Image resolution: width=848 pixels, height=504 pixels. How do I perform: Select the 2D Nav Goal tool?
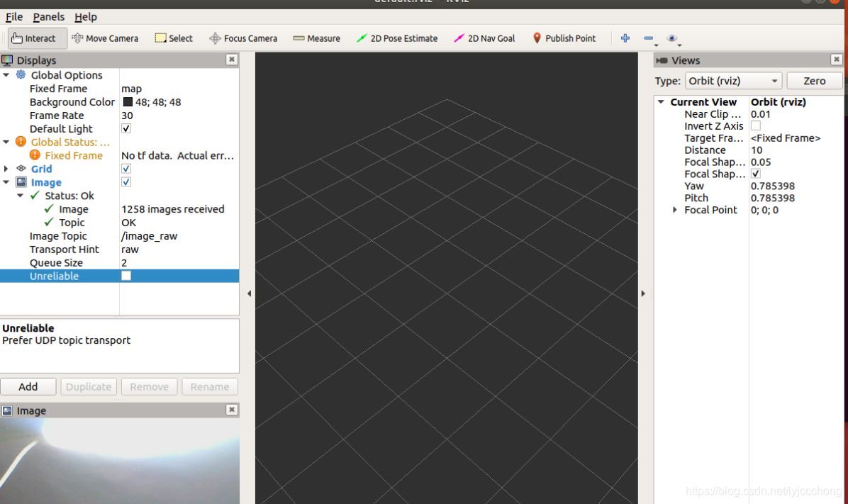[484, 38]
